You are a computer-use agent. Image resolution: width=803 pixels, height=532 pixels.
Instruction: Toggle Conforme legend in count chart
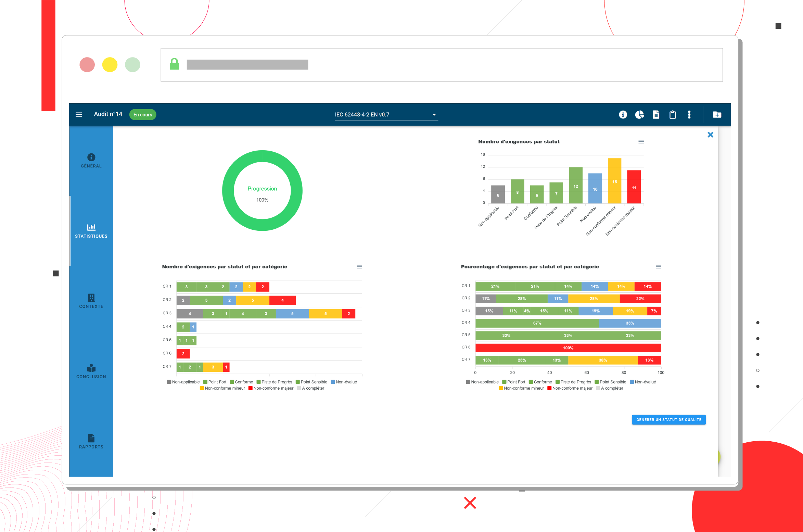[x=241, y=382]
